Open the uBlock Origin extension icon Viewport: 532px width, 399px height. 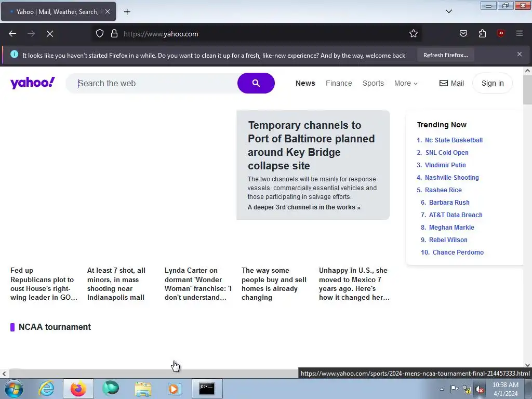[x=500, y=34]
